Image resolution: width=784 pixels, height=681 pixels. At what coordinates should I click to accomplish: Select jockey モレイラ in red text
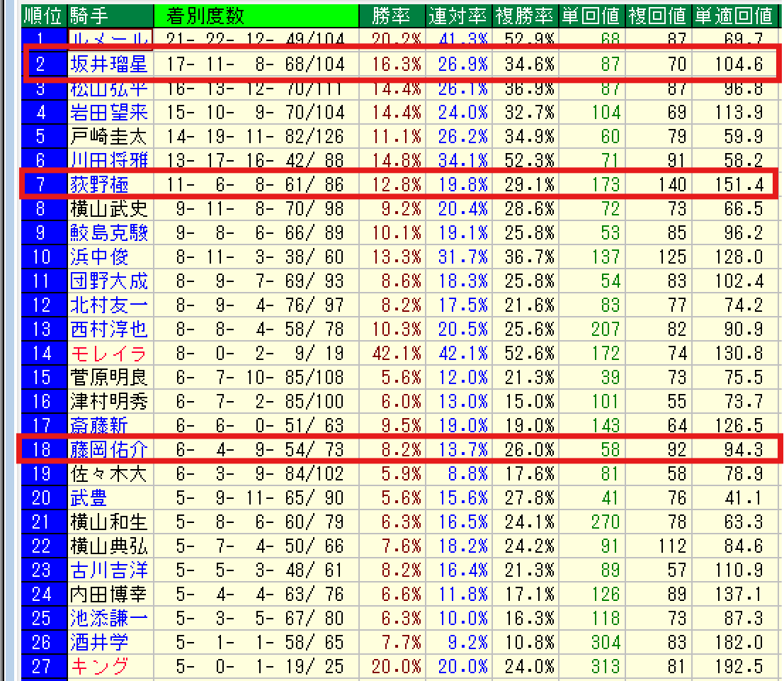(x=108, y=352)
